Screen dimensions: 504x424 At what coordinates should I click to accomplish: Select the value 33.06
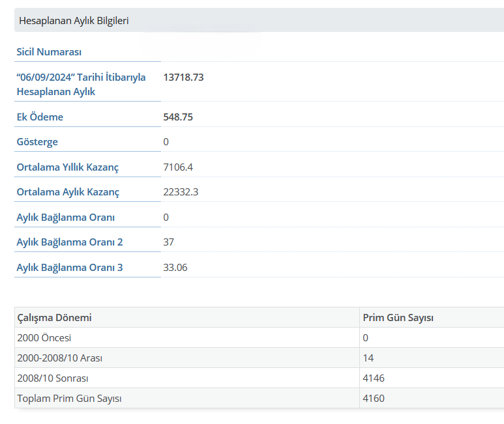(175, 268)
